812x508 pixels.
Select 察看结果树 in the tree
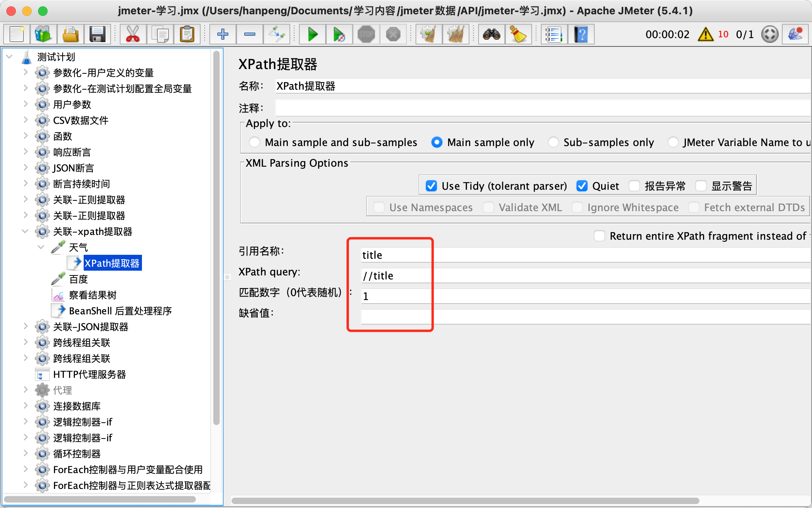92,295
